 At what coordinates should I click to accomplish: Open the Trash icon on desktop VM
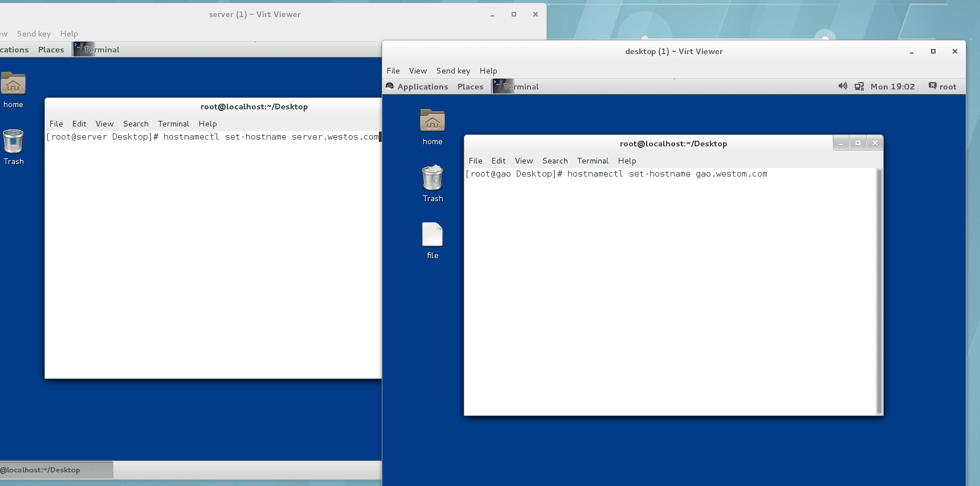point(432,178)
